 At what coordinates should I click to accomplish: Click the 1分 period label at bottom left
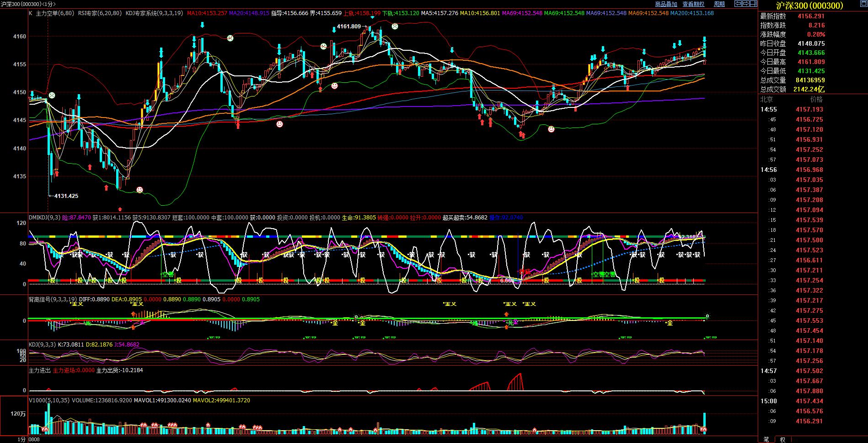[x=21, y=439]
